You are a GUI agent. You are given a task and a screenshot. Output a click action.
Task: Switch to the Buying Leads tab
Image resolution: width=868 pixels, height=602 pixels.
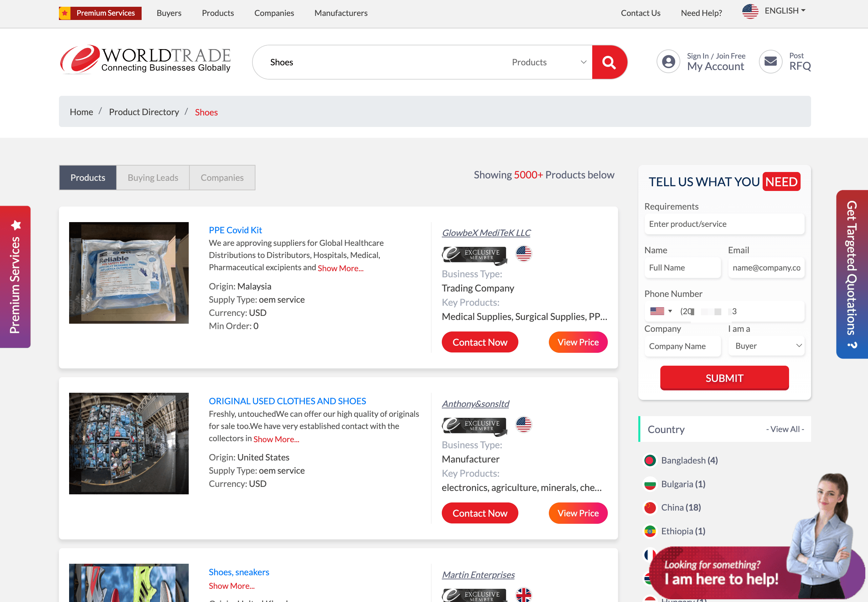coord(153,178)
